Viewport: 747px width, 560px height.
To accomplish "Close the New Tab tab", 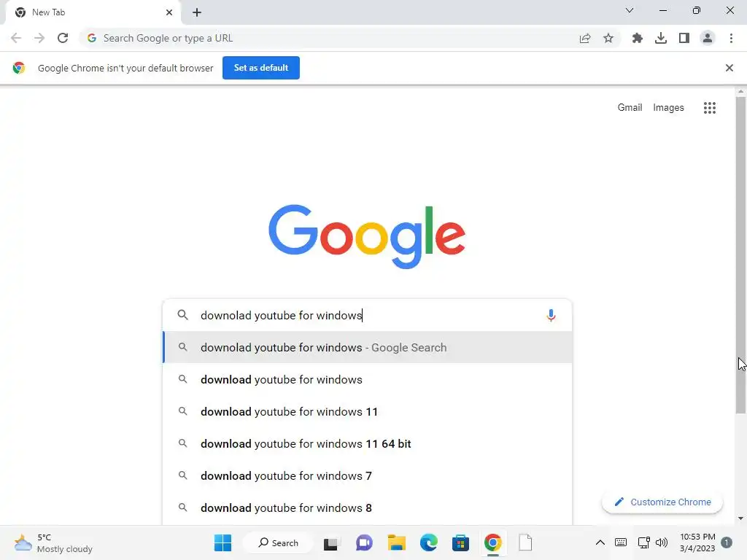I will tap(169, 12).
